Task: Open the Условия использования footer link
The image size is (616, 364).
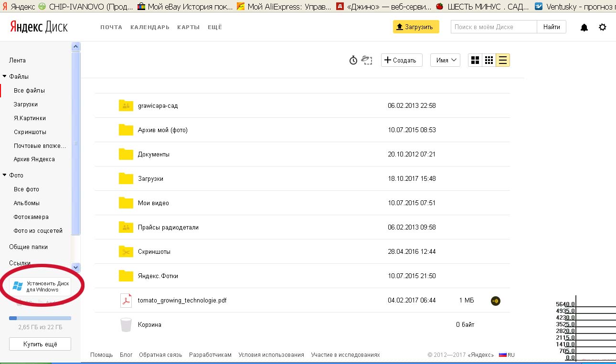Action: [271, 355]
